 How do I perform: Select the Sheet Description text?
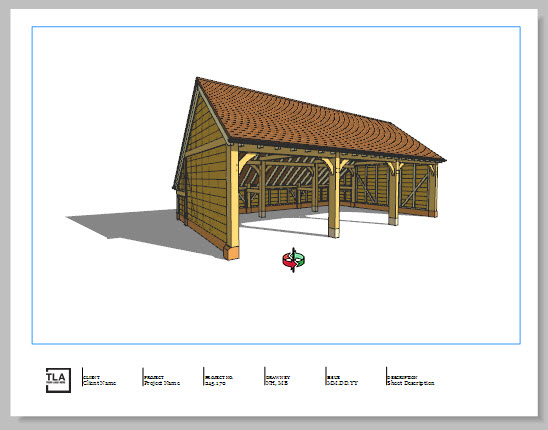click(411, 383)
